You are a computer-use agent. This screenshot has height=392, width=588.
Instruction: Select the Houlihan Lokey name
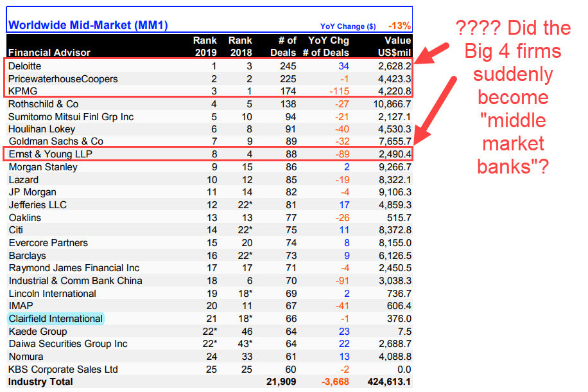[x=42, y=129]
